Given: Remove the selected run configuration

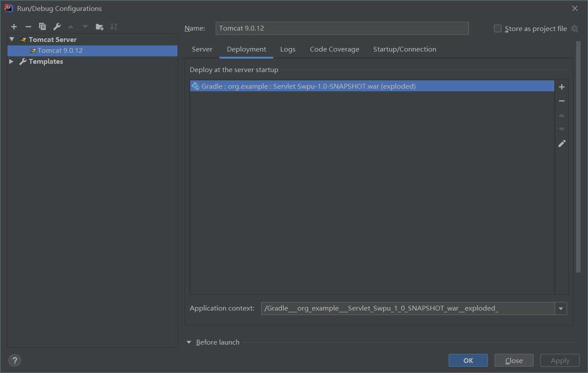Looking at the screenshot, I should (x=28, y=27).
